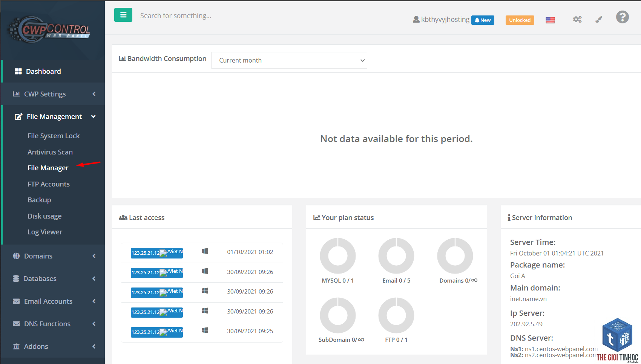Toggle the green hamburger sidebar button

(123, 15)
